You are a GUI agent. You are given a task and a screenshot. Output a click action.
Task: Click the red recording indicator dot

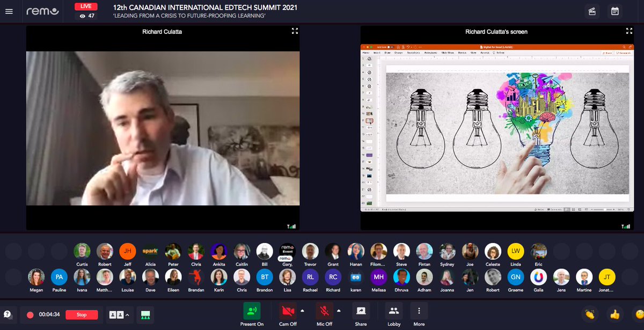[x=30, y=315]
